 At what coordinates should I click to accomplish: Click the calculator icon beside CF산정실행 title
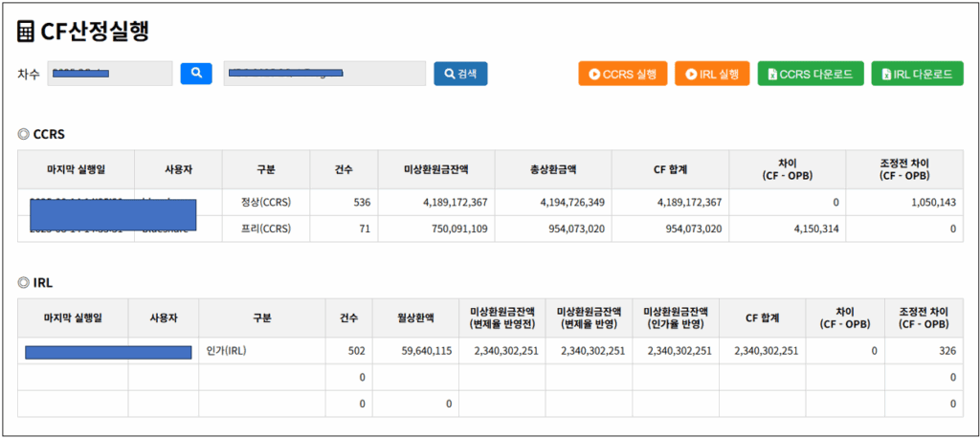point(26,33)
